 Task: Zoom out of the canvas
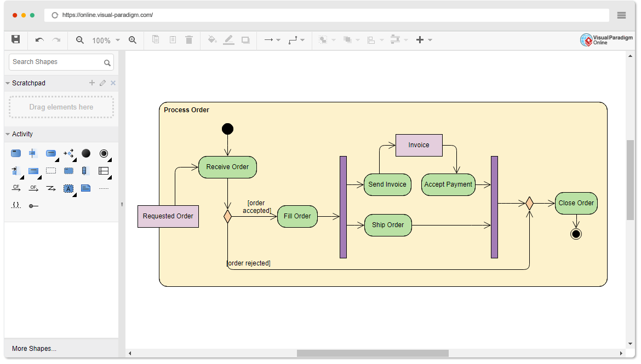point(80,39)
